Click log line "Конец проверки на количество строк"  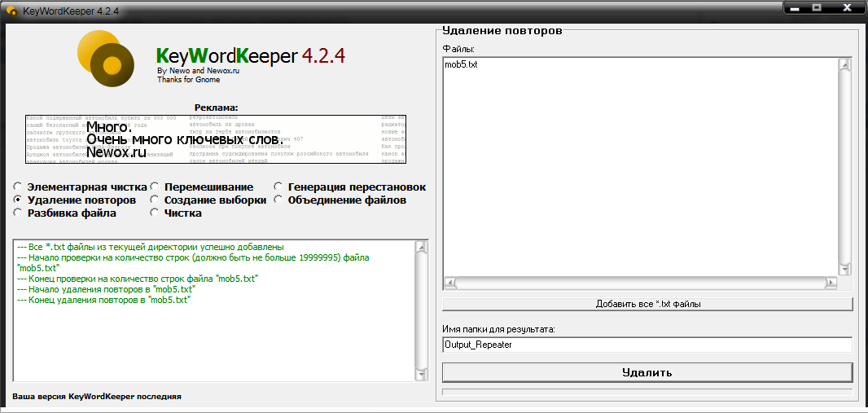(x=138, y=279)
